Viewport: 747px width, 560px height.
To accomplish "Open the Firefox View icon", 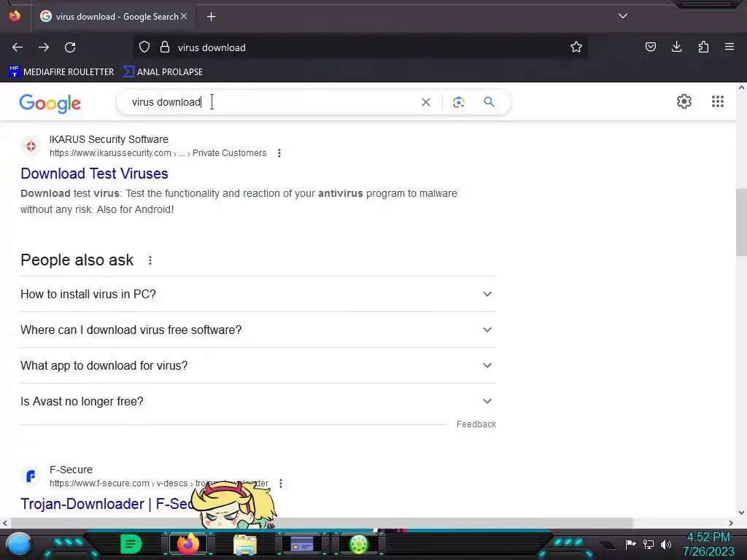I will (x=15, y=16).
